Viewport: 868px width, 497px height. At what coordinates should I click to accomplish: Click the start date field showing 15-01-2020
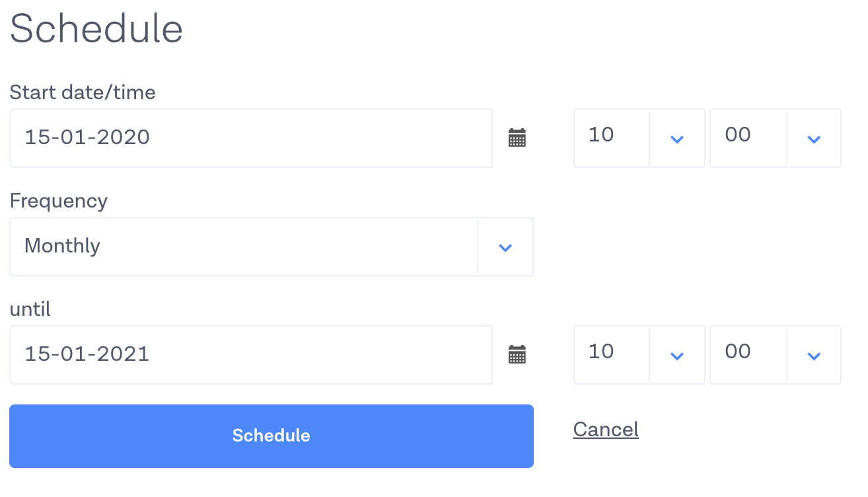[251, 138]
